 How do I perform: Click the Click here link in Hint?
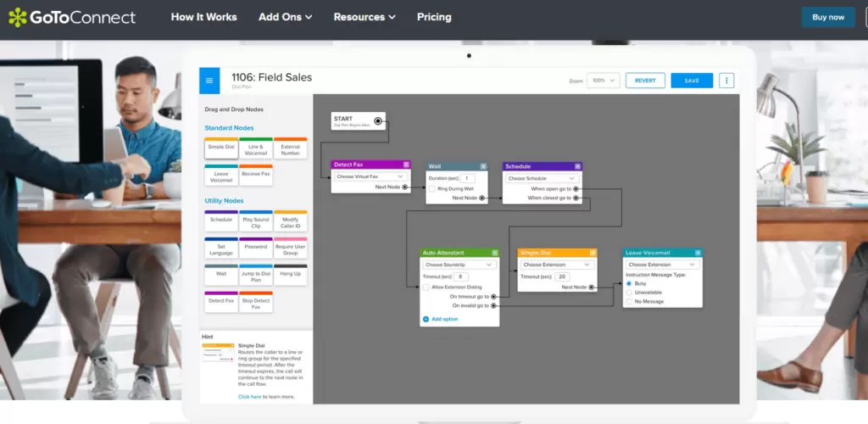(x=250, y=397)
